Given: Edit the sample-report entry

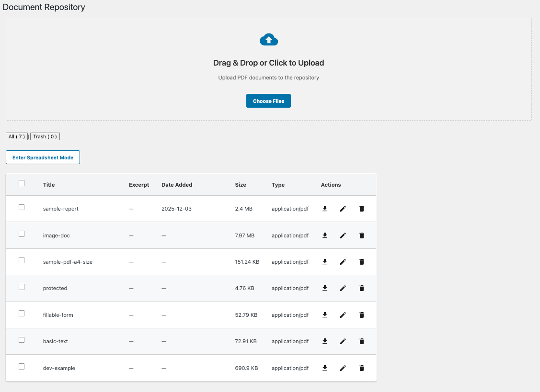Looking at the screenshot, I should [343, 209].
